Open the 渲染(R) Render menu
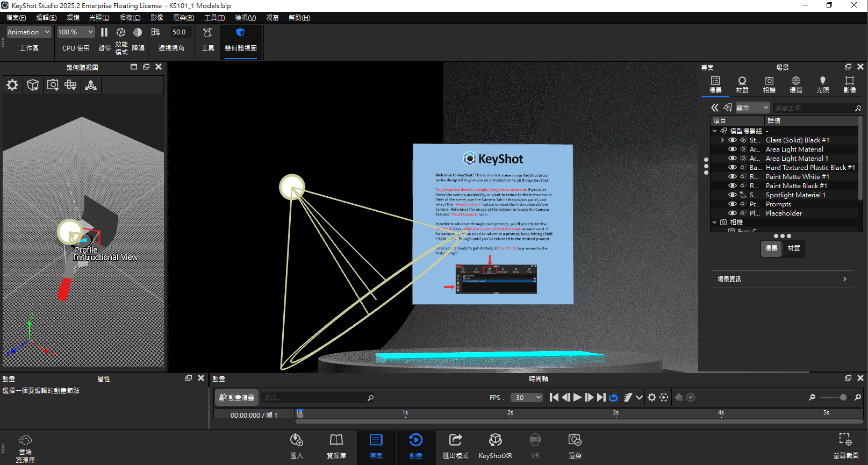The width and height of the screenshot is (868, 465). coord(183,18)
